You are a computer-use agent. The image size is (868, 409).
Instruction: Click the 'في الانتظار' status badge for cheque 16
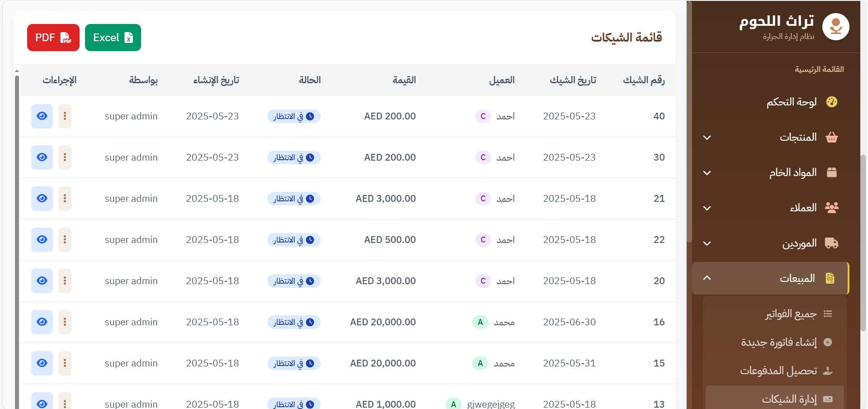[x=294, y=322]
